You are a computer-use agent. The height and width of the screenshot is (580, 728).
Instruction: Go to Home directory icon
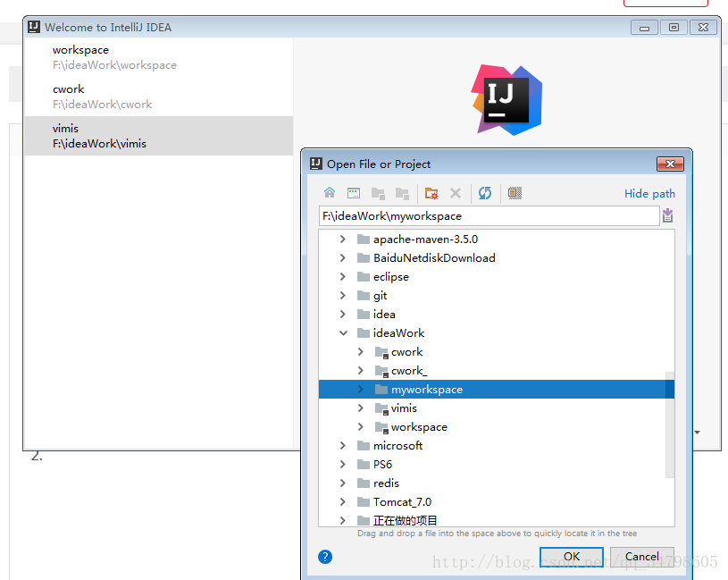(x=330, y=193)
